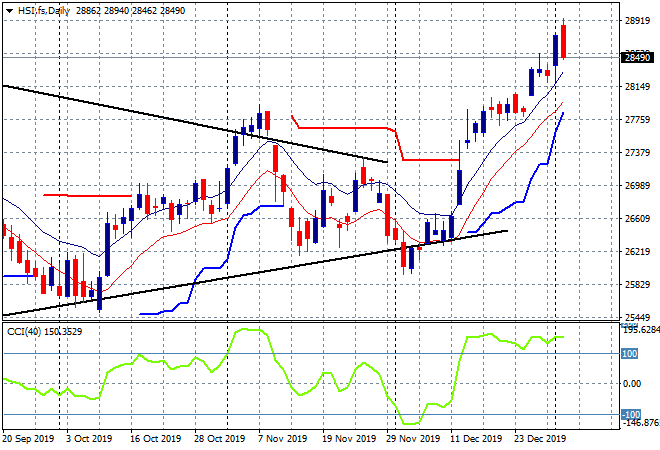The height and width of the screenshot is (450, 660).
Task: Click the 7 Nov 2019 date label
Action: pos(282,439)
